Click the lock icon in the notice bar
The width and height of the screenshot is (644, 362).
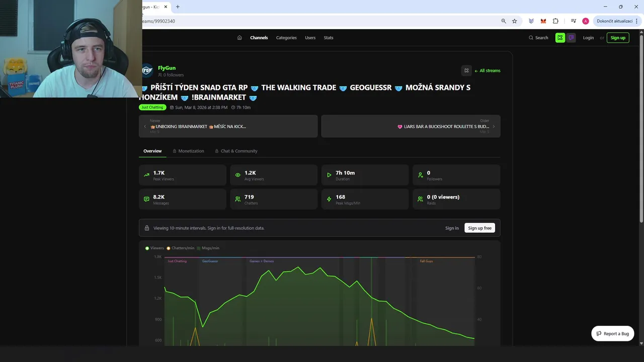tap(147, 228)
